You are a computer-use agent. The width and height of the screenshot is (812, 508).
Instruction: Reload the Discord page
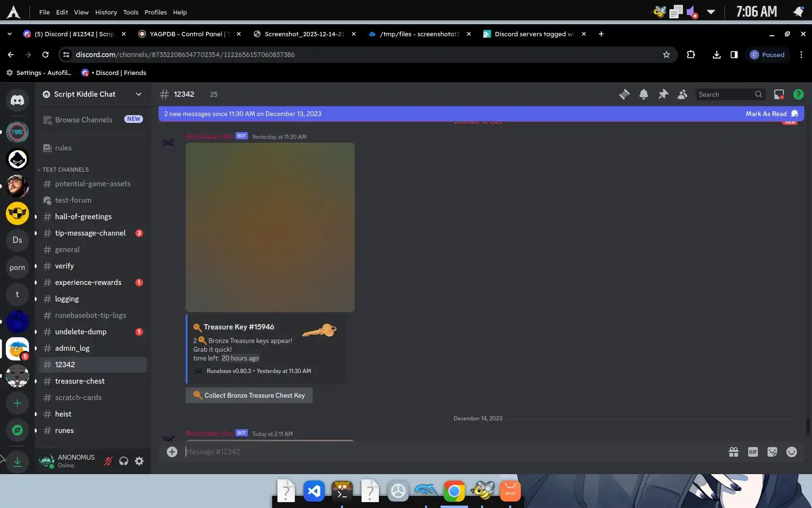click(x=45, y=55)
